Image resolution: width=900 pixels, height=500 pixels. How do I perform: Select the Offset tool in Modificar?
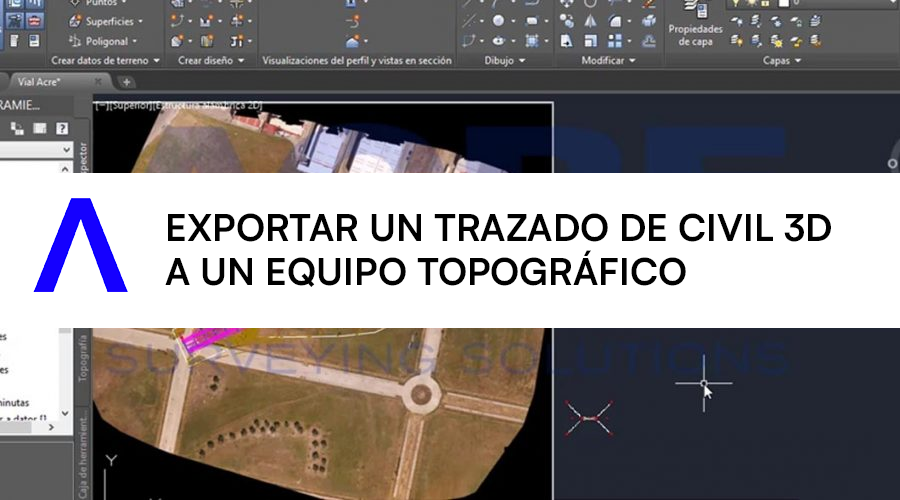pos(649,41)
